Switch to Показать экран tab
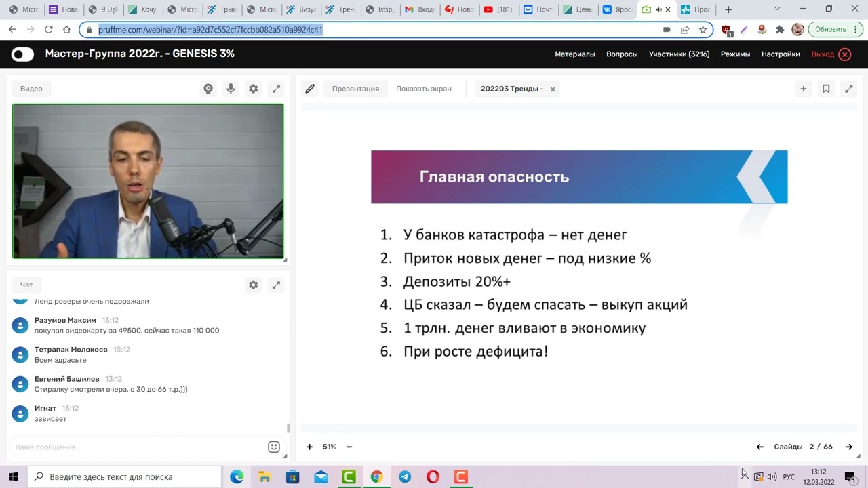 pyautogui.click(x=423, y=89)
